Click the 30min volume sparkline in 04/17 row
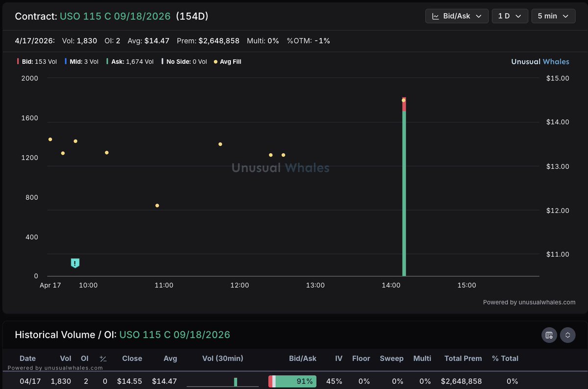Image resolution: width=588 pixels, height=389 pixels. coord(223,382)
